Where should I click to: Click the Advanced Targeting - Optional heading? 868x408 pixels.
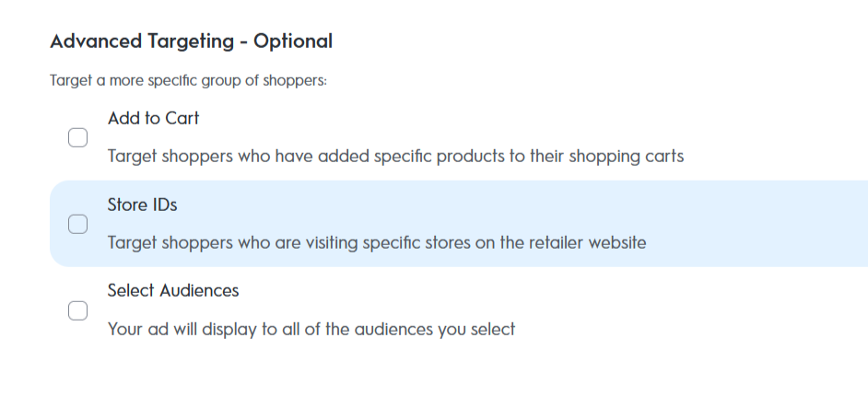[191, 41]
